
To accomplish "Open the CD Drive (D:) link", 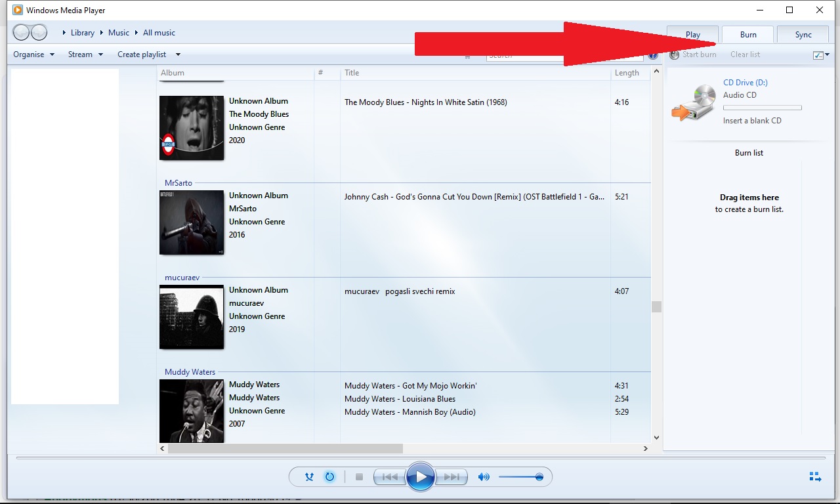I will click(745, 83).
